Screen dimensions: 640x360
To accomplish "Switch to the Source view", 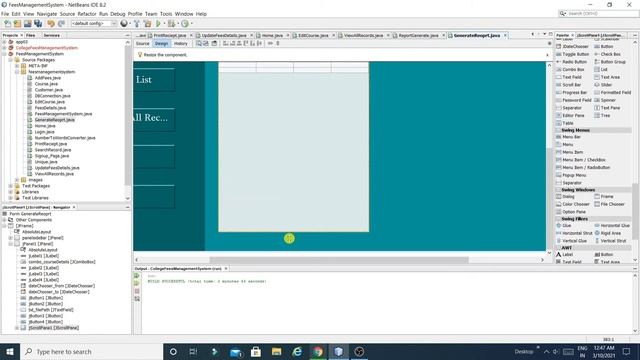I will (x=142, y=43).
